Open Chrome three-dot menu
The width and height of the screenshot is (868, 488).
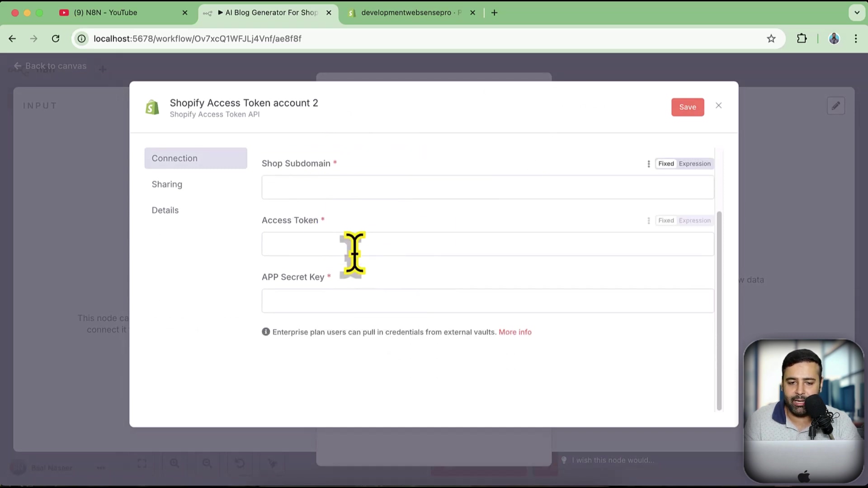856,39
